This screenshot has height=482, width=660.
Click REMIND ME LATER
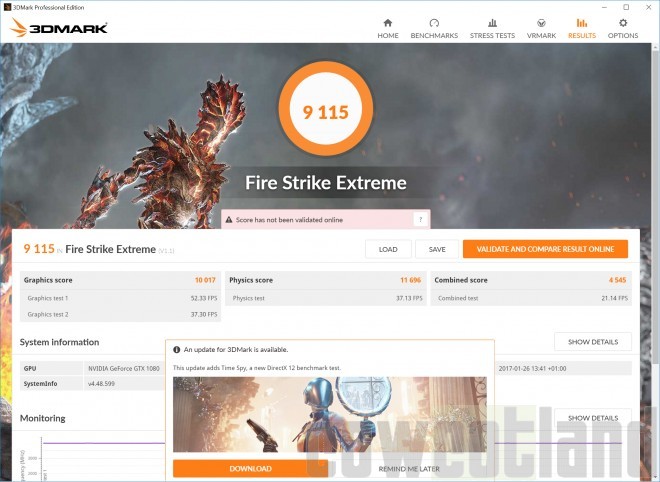click(x=409, y=469)
